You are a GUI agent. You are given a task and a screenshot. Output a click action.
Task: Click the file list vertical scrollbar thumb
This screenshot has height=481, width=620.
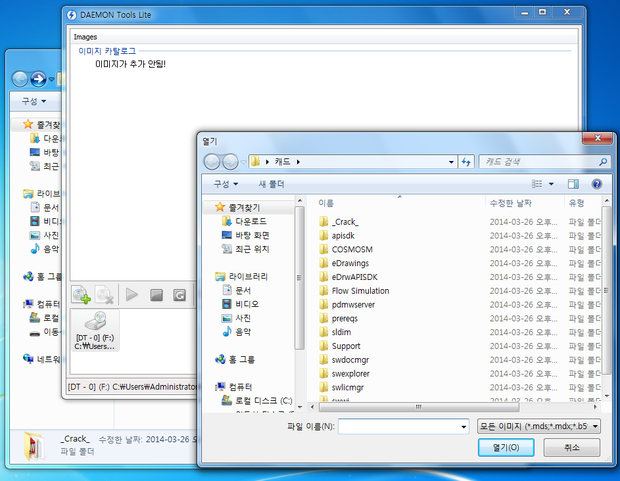coord(606,291)
